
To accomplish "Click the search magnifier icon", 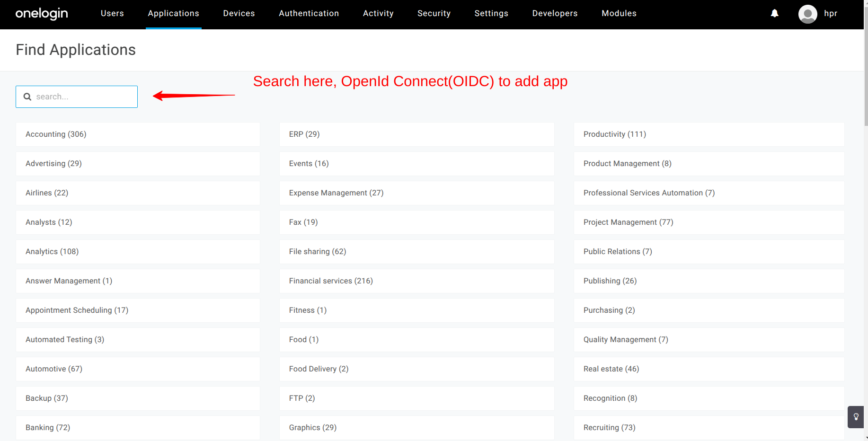I will point(27,97).
